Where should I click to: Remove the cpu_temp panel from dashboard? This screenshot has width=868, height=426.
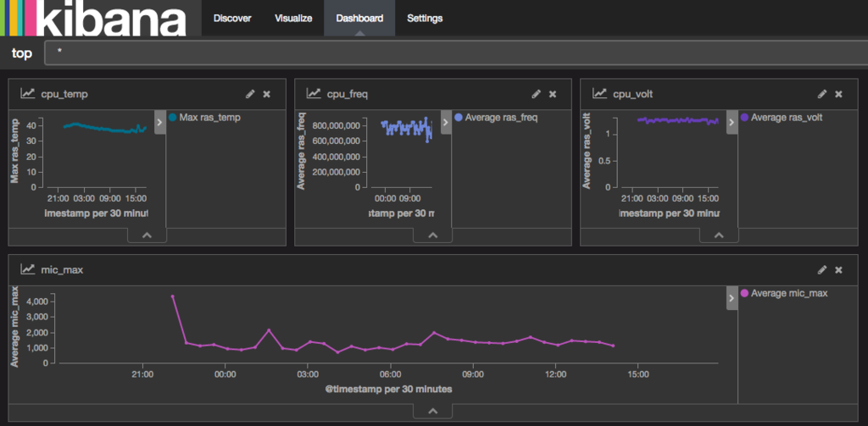pyautogui.click(x=267, y=94)
